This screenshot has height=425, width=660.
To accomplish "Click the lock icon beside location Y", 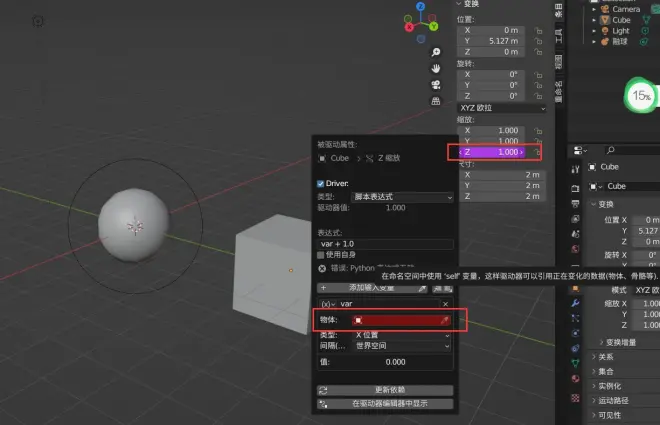I will tap(538, 41).
